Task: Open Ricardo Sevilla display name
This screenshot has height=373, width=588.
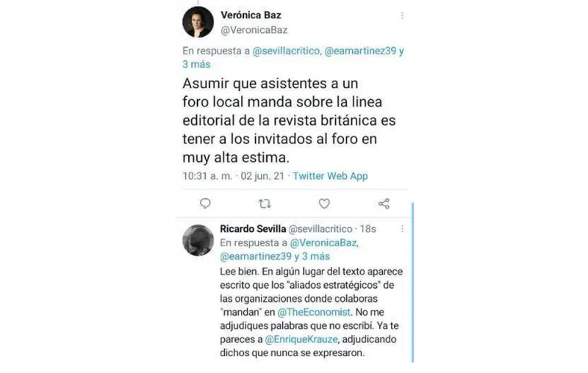Action: (253, 228)
